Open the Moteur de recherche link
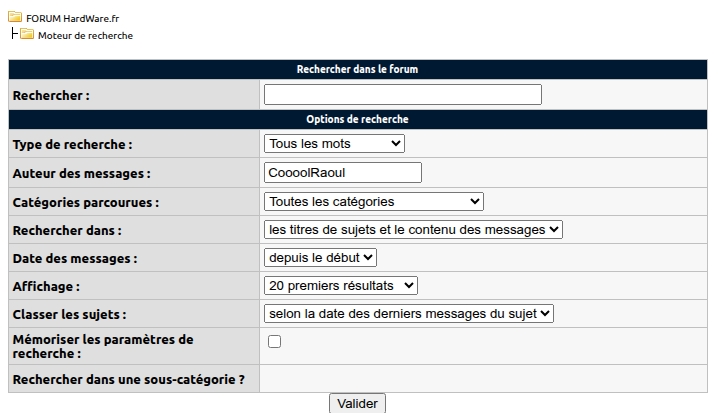Screen dimensions: 718x413 pos(85,36)
